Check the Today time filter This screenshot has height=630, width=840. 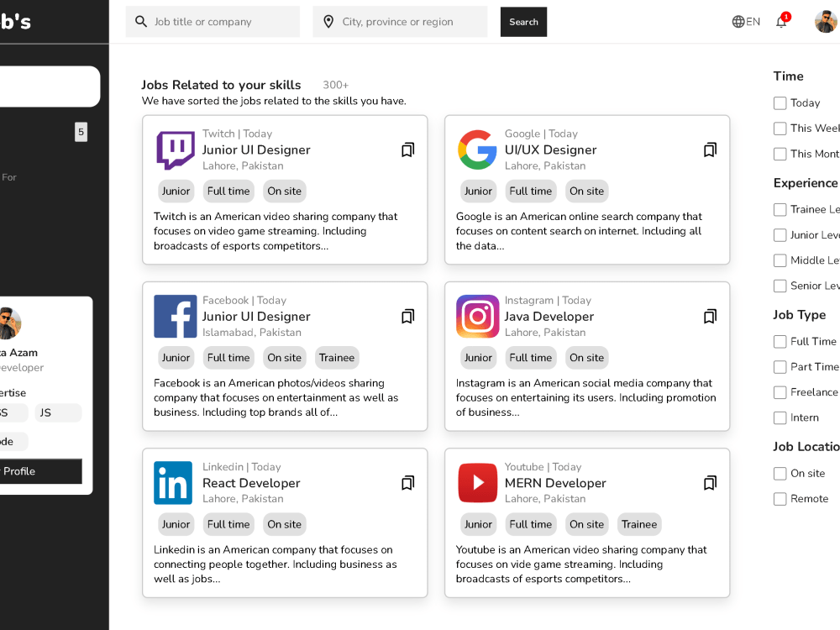[780, 102]
